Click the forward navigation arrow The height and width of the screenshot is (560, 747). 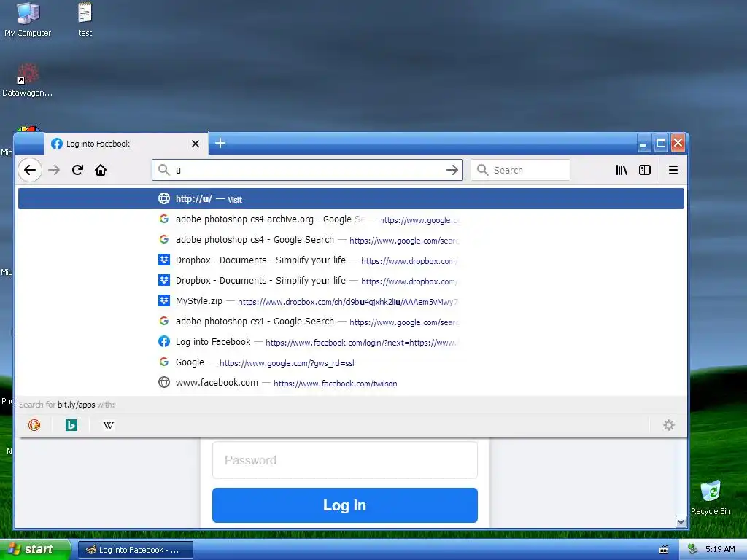click(x=54, y=170)
